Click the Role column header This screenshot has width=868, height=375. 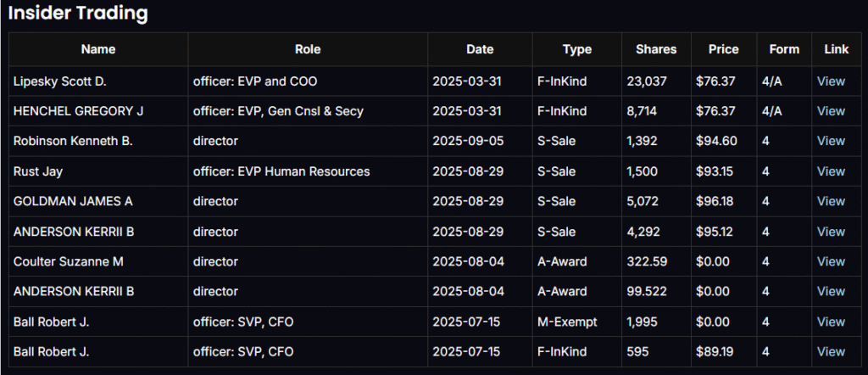pos(308,49)
